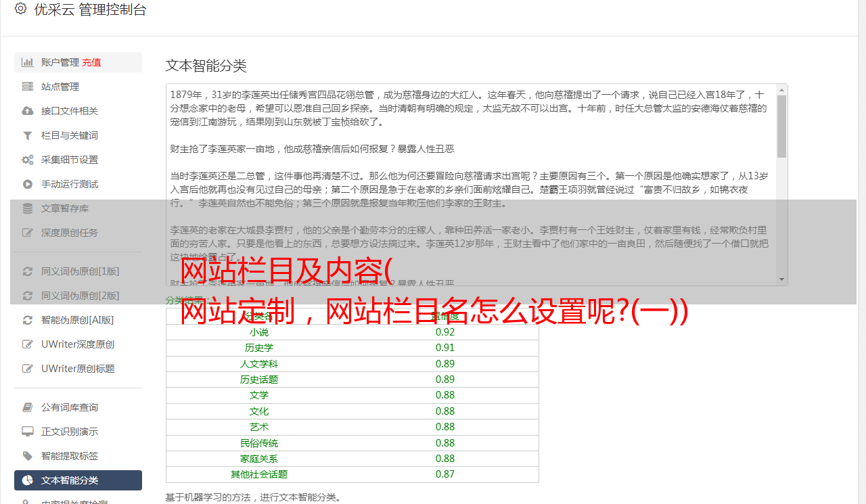Click the book icon next to 公有词库查询
The image size is (866, 504).
(x=28, y=407)
